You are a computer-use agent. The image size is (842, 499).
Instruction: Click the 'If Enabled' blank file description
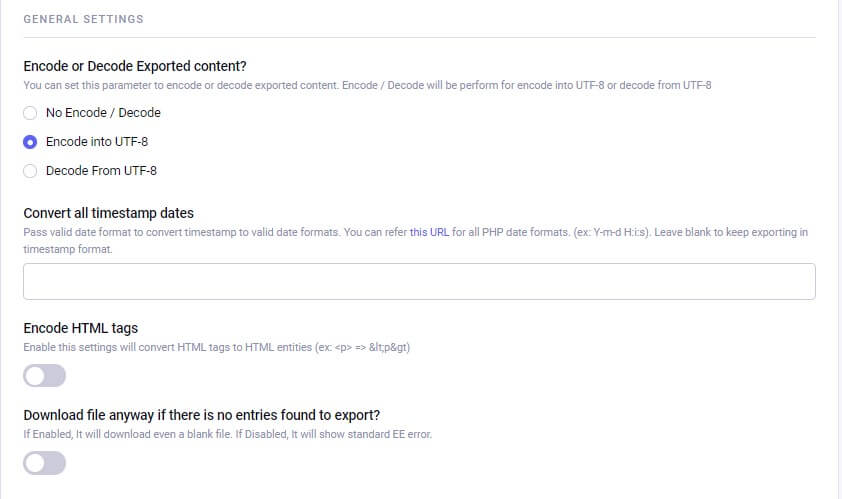[227, 434]
